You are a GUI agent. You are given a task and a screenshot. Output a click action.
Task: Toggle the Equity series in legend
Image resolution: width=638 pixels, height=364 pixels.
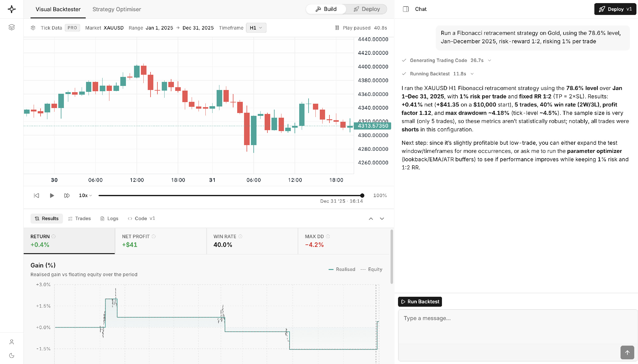(371, 269)
